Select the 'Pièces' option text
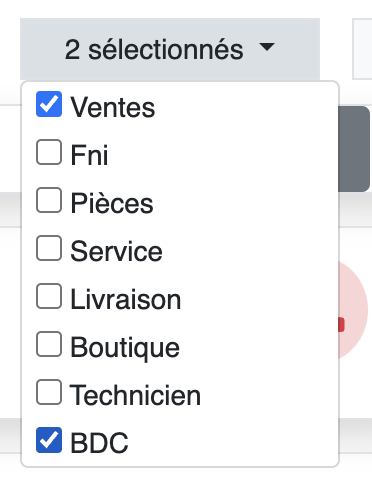 [112, 203]
